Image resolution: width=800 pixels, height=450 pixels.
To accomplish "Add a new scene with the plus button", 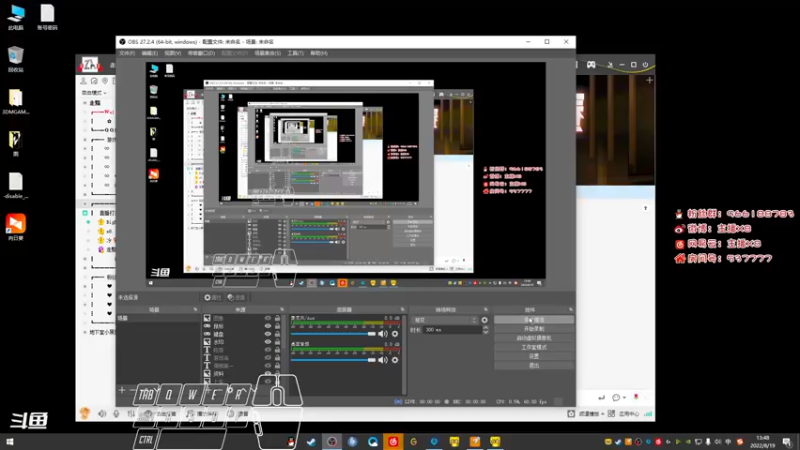I will pos(122,390).
